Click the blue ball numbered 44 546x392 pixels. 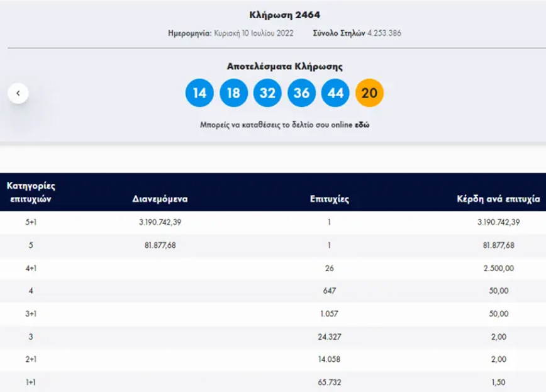click(x=335, y=93)
